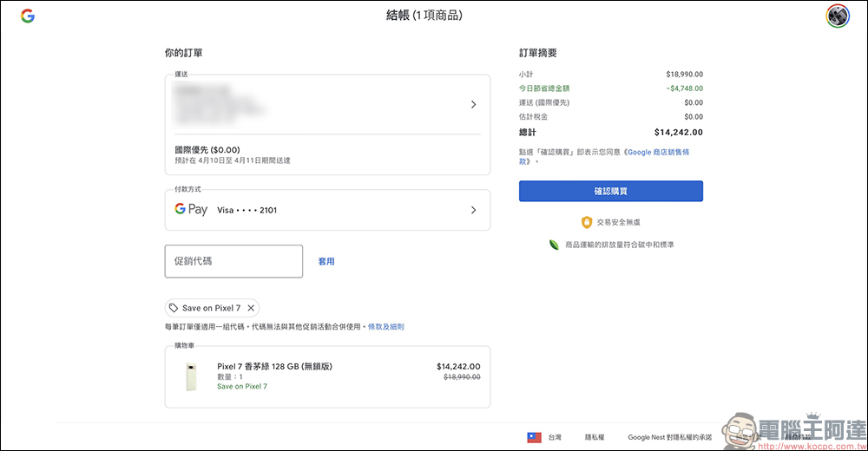Click the carbon neutral leaf icon
This screenshot has width=868, height=451.
click(x=554, y=245)
